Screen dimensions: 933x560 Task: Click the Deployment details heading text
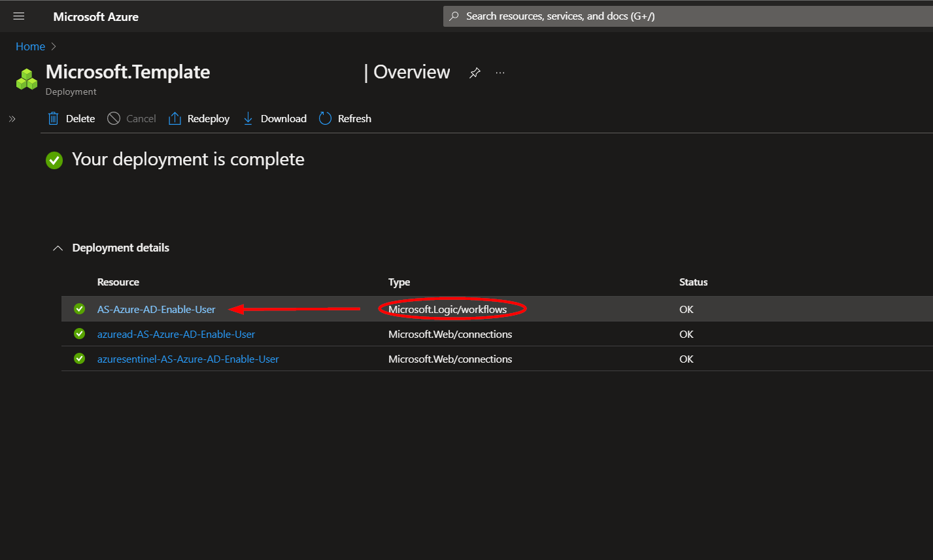121,248
